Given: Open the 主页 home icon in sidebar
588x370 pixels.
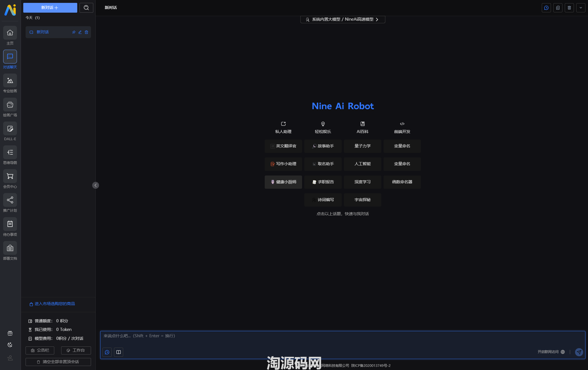Looking at the screenshot, I should tap(10, 33).
